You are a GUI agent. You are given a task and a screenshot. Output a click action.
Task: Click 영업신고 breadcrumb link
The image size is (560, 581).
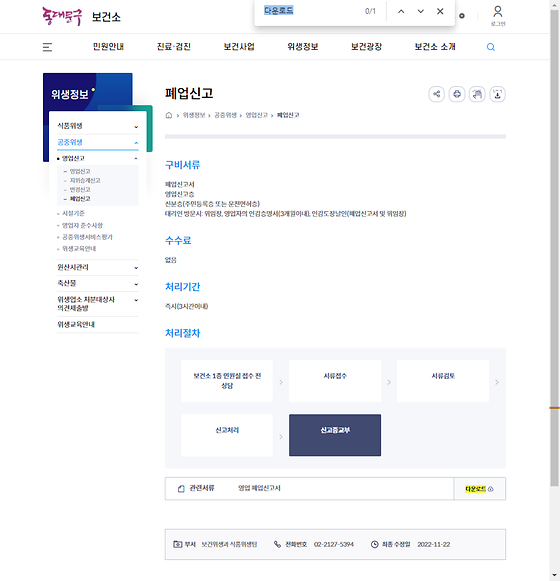[x=256, y=115]
